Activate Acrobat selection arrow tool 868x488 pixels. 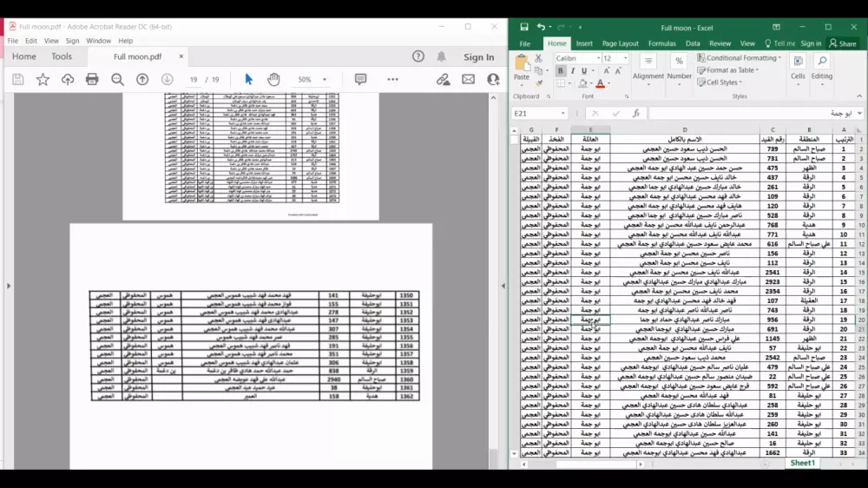click(x=248, y=79)
